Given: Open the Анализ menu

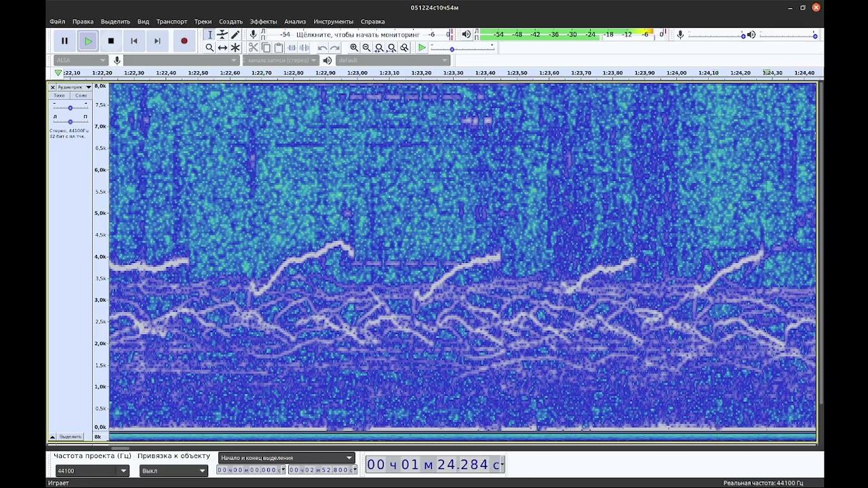Looking at the screenshot, I should [x=295, y=22].
